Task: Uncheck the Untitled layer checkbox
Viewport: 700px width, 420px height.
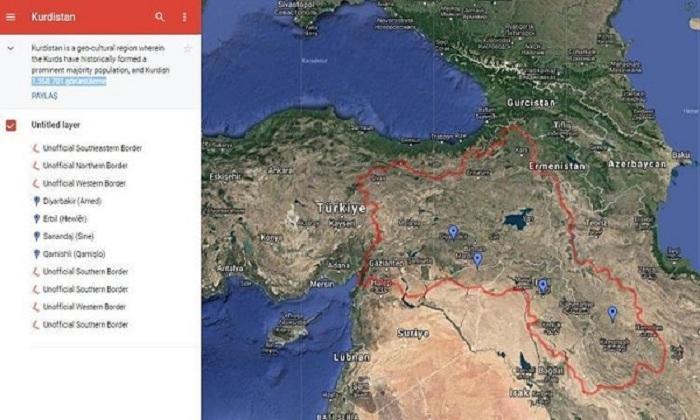Action: pos(11,125)
